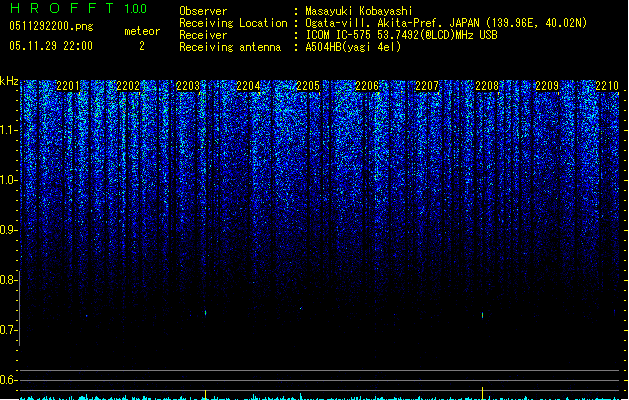Screen dimensions: 629x400
Task: Click the 2207 time marker
Action: tap(427, 86)
